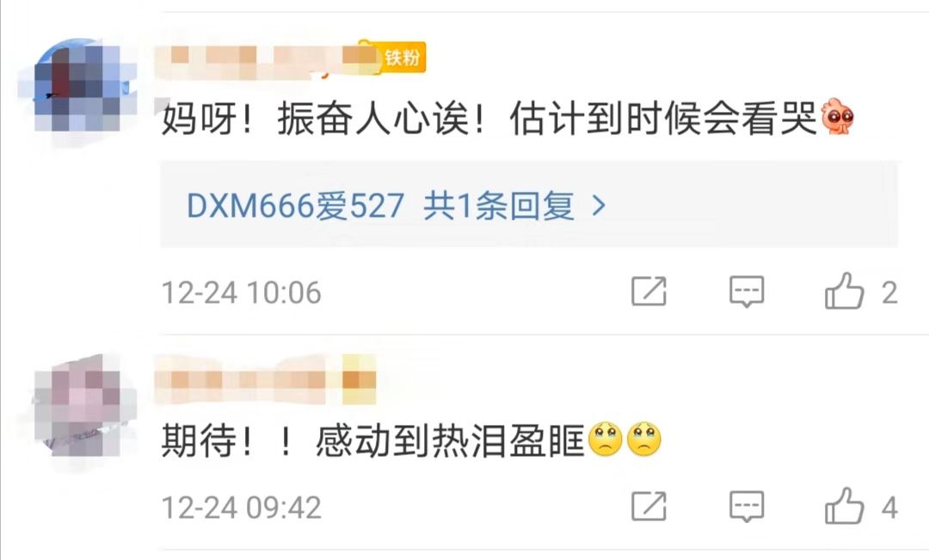Reply to the 09:42 comment via speech bubble
Image resolution: width=929 pixels, height=560 pixels.
click(747, 507)
